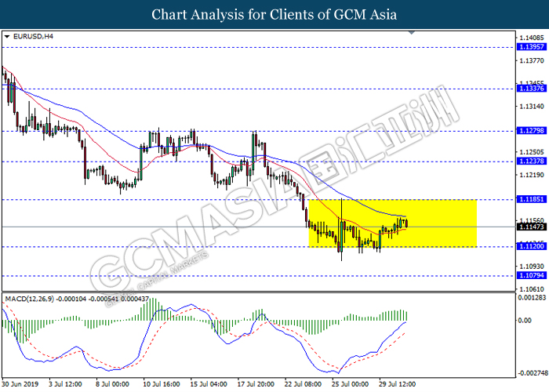The image size is (549, 392).
Task: Click the 1.12190 price axis value
Action: click(532, 175)
